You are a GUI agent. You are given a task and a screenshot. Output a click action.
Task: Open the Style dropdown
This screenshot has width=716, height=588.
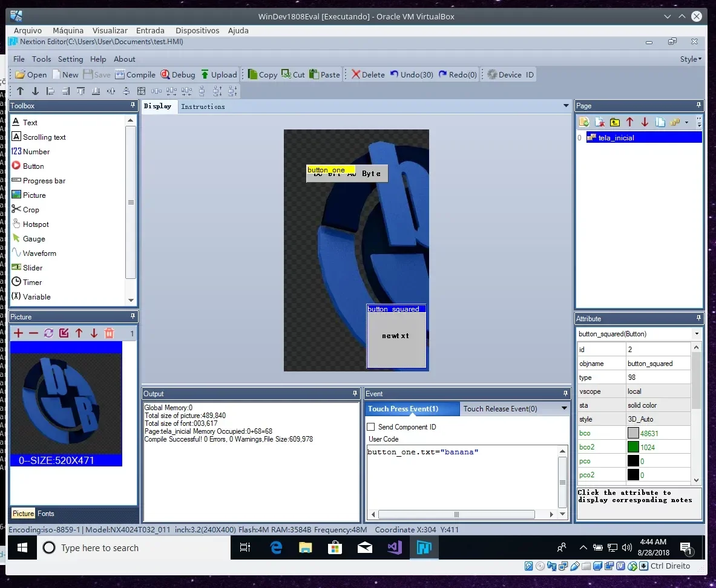tap(691, 59)
